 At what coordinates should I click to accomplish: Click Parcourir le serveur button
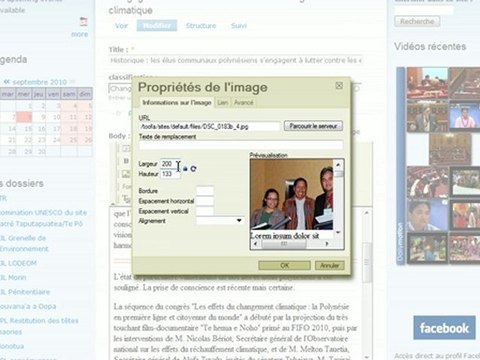[x=313, y=126]
